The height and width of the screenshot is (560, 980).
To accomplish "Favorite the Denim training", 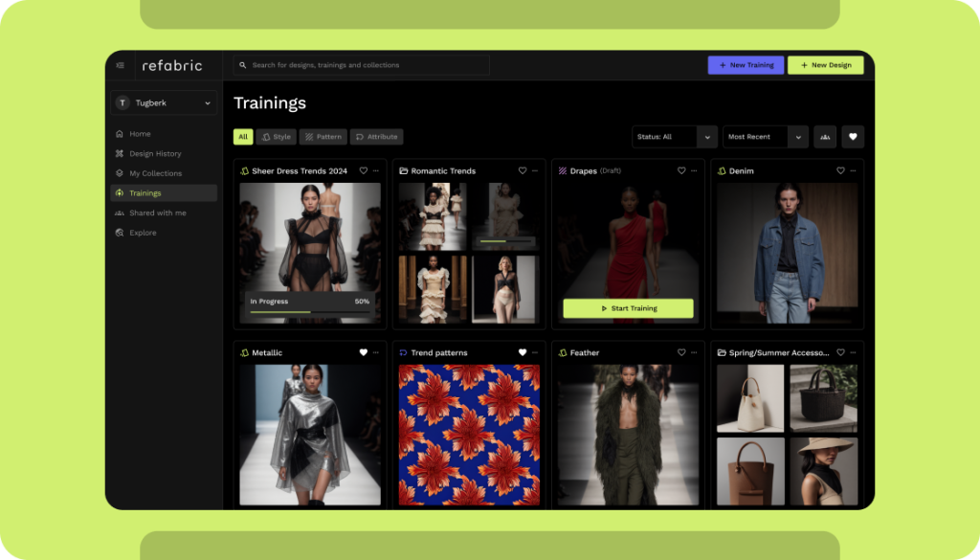I will pyautogui.click(x=840, y=170).
